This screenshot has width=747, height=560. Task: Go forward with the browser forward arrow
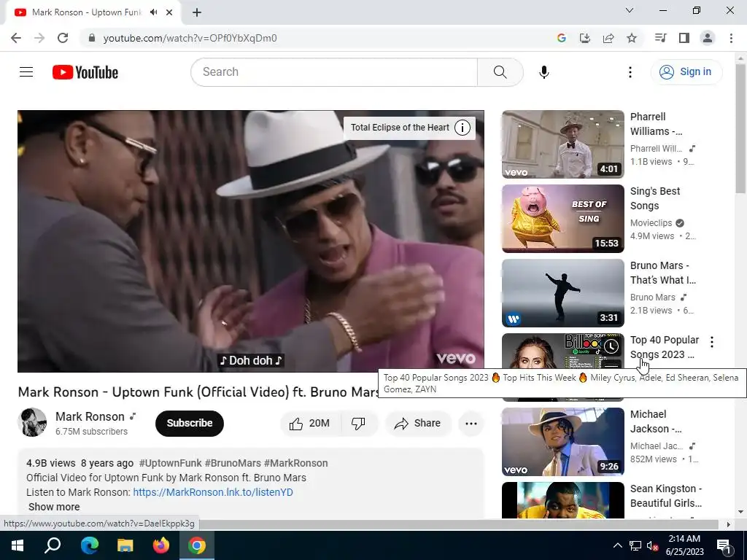pyautogui.click(x=39, y=38)
